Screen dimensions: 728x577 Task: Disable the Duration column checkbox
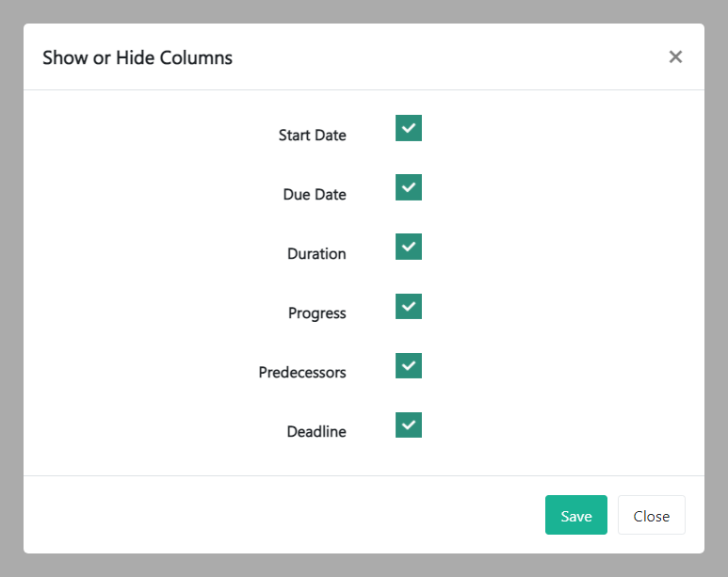coord(408,247)
